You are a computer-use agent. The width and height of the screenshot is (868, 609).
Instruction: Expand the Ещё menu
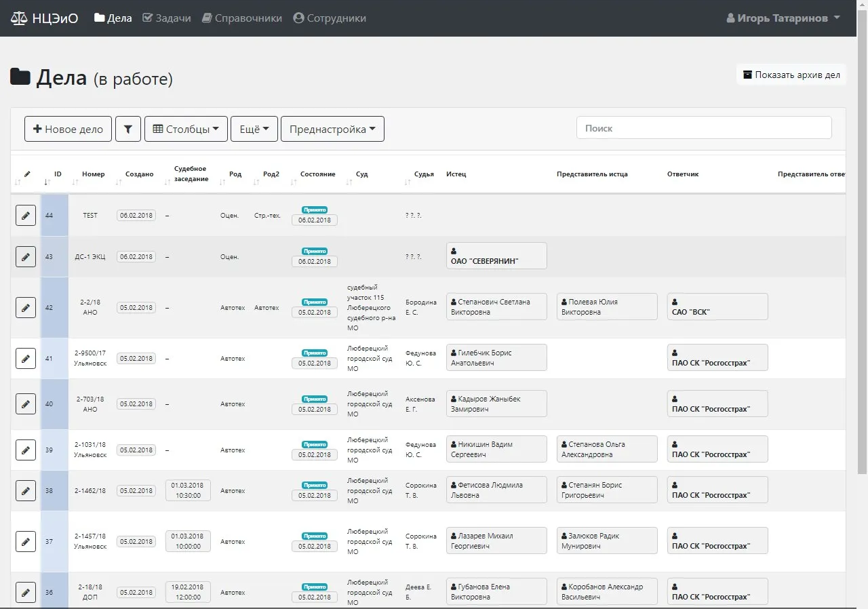tap(254, 128)
